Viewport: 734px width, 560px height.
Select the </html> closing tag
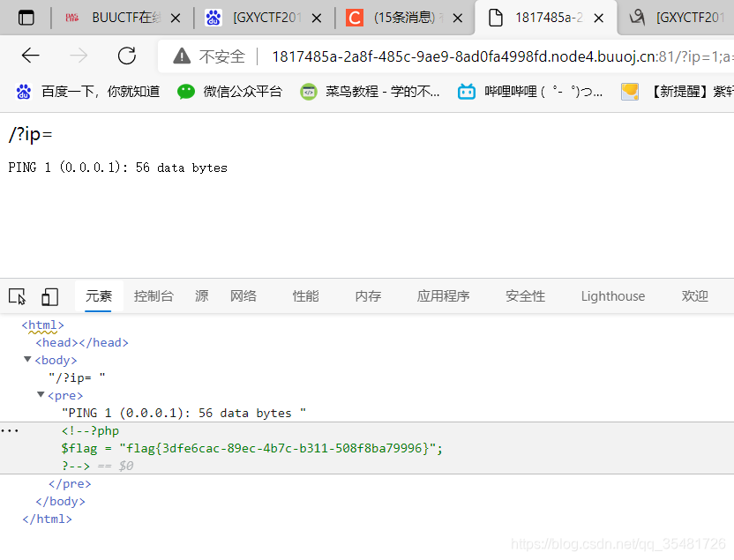47,519
